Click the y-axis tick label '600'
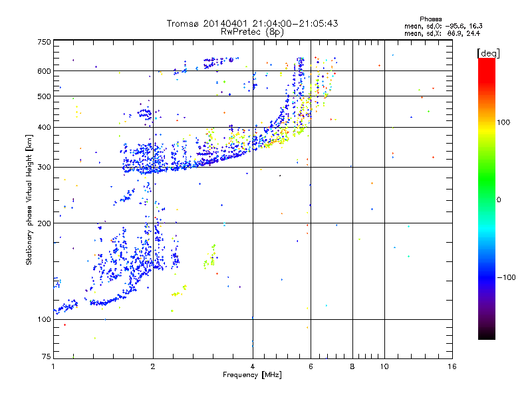Viewport: 532px width, 399px height. point(44,71)
